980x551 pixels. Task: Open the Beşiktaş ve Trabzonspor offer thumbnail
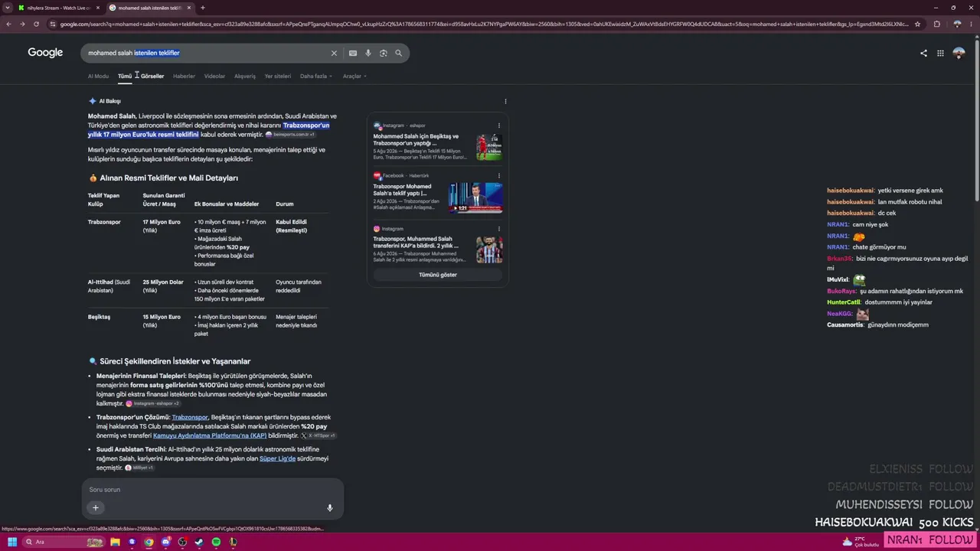click(x=489, y=147)
